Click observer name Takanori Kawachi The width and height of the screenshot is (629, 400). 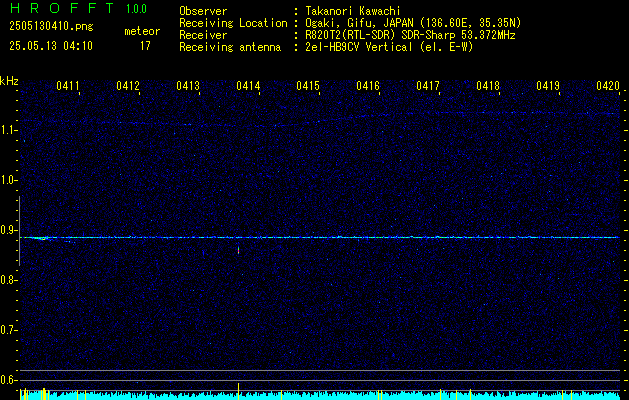tap(353, 11)
